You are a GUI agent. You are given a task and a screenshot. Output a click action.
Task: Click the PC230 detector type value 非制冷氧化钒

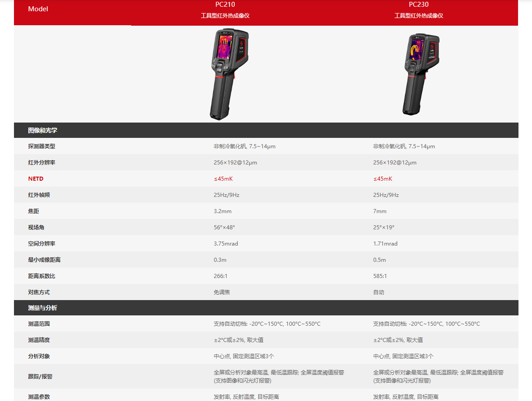tap(404, 146)
